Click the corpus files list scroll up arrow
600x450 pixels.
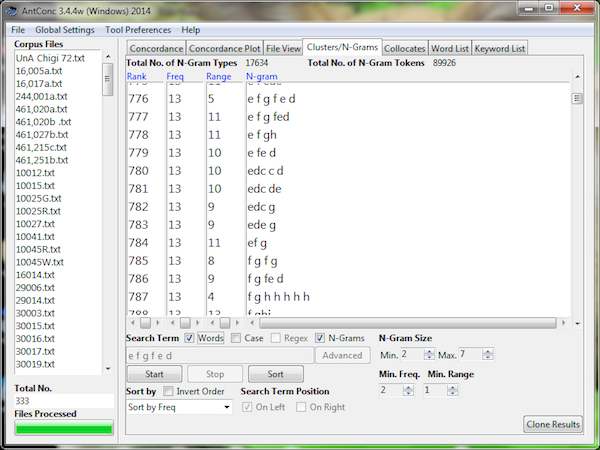point(108,56)
